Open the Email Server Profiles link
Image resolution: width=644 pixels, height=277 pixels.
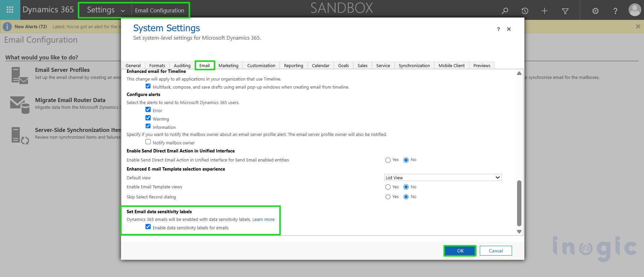coord(62,70)
